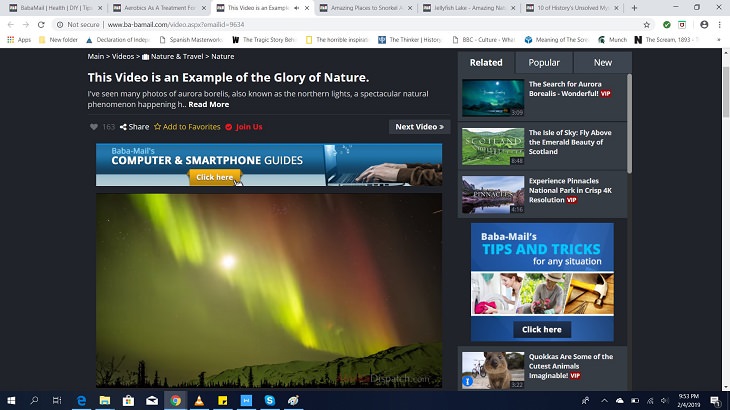Click the Nature & Travel breadcrumb
The image size is (730, 410).
pyautogui.click(x=173, y=56)
